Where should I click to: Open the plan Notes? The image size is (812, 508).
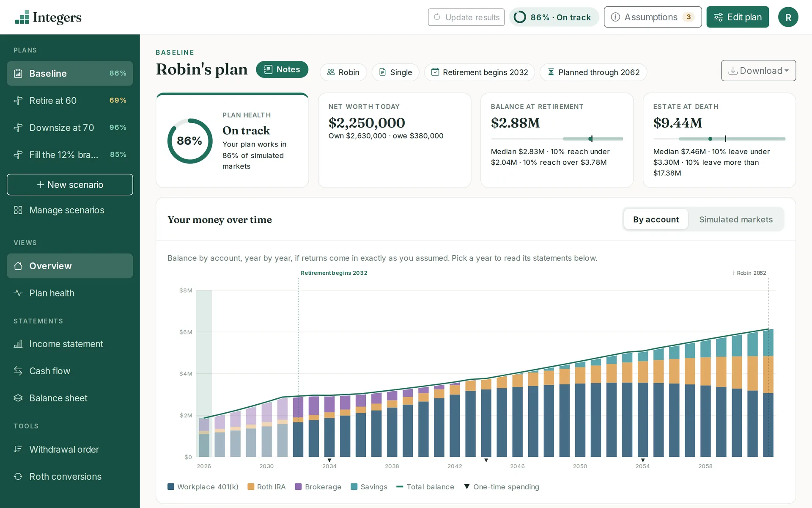coord(282,69)
